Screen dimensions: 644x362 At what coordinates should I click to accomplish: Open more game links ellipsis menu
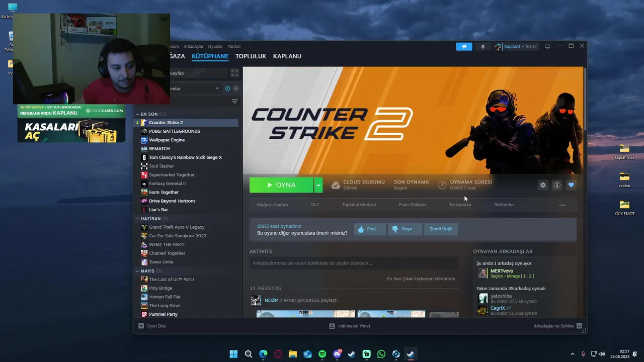562,205
